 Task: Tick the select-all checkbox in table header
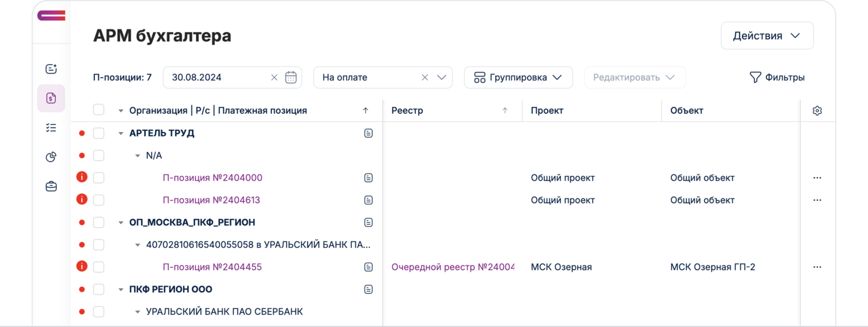click(99, 110)
